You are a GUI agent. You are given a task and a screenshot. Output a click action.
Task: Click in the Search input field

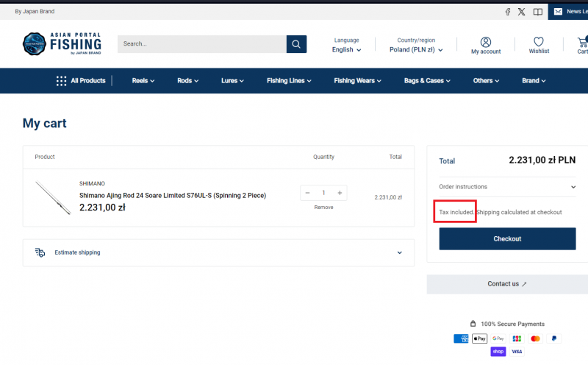click(x=201, y=44)
